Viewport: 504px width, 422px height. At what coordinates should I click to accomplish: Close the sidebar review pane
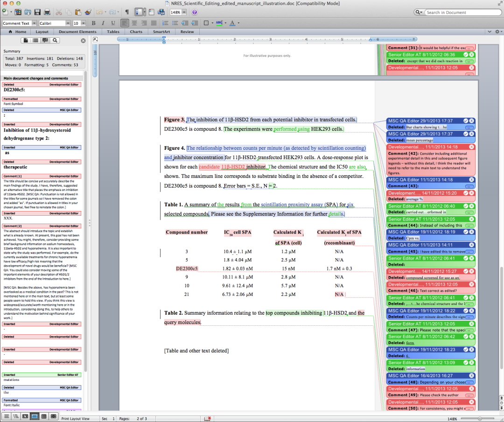tap(83, 41)
